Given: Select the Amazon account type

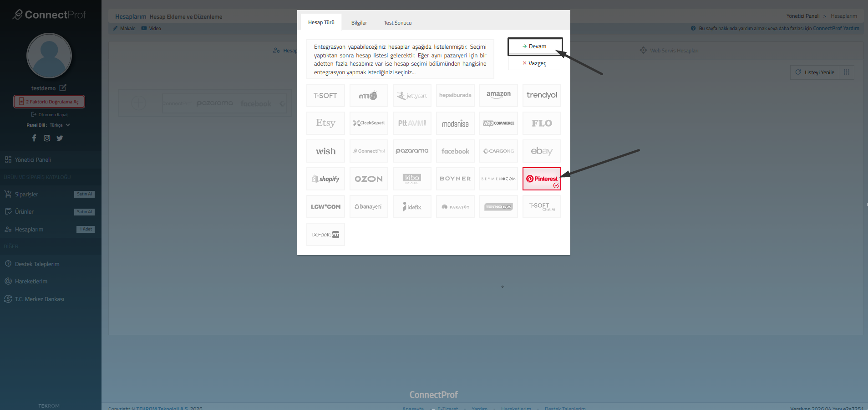Looking at the screenshot, I should [x=498, y=95].
